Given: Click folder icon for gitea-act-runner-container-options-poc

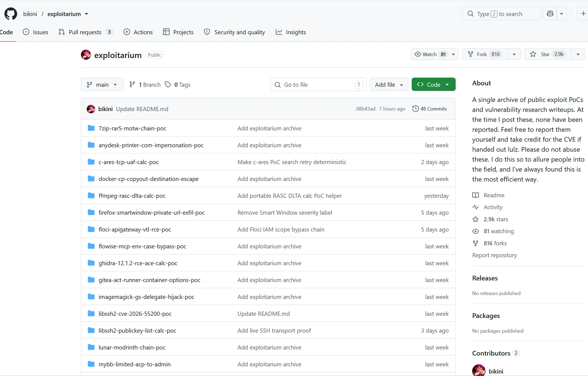Looking at the screenshot, I should click(x=91, y=280).
